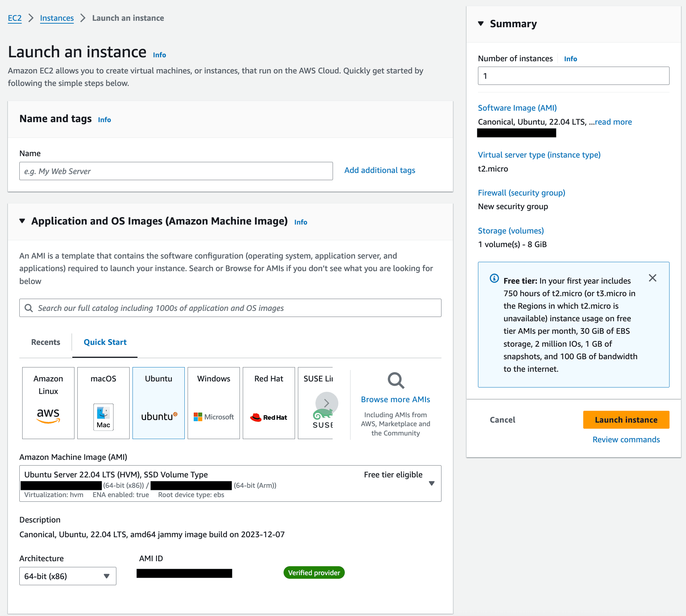Open Firewall (security group) summary link
The height and width of the screenshot is (616, 686).
[522, 193]
